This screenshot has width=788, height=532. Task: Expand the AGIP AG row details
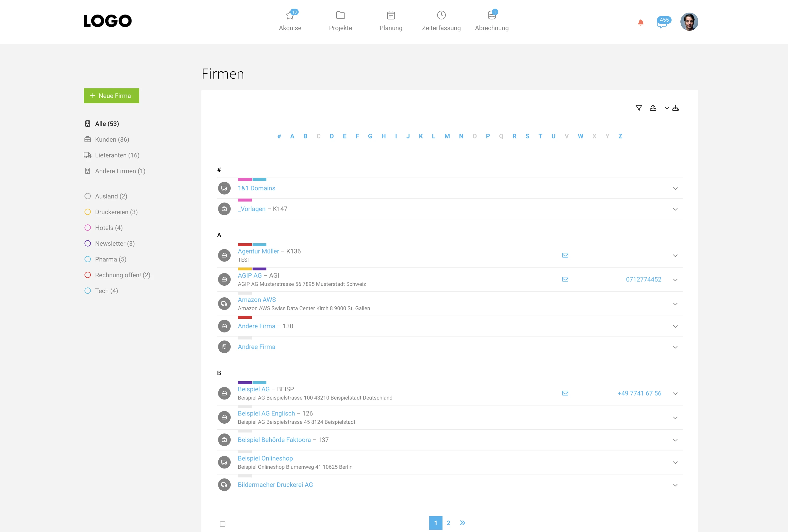click(x=675, y=280)
